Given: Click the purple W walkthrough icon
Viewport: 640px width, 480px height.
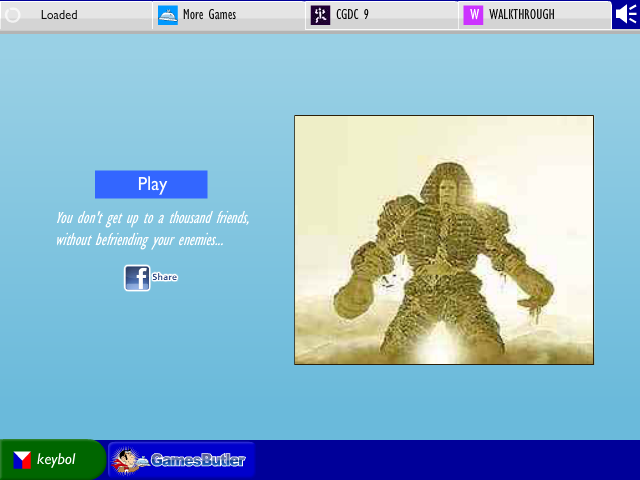Looking at the screenshot, I should (473, 15).
